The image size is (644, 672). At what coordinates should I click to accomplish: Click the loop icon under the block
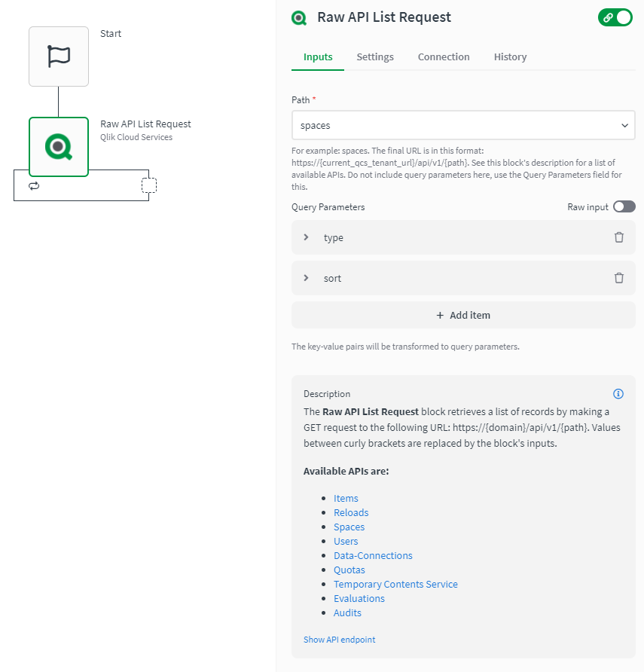point(34,185)
